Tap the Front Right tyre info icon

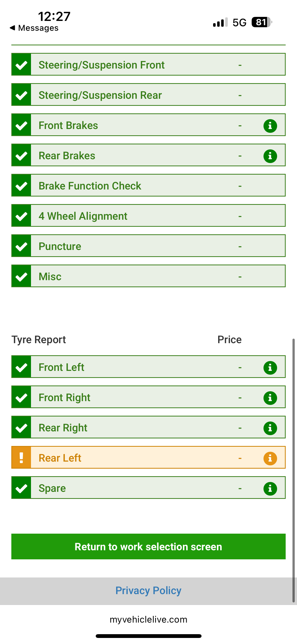(x=270, y=398)
